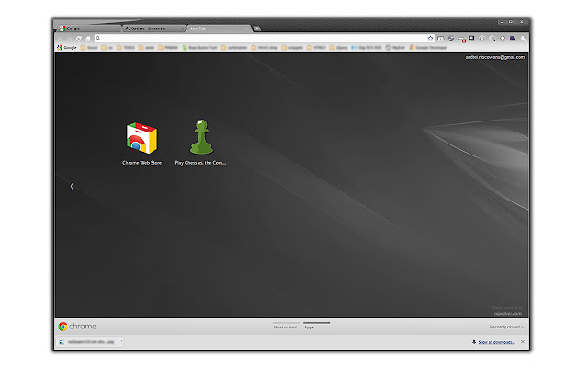Open the downloaded jpg file item
The image size is (588, 368).
point(88,341)
